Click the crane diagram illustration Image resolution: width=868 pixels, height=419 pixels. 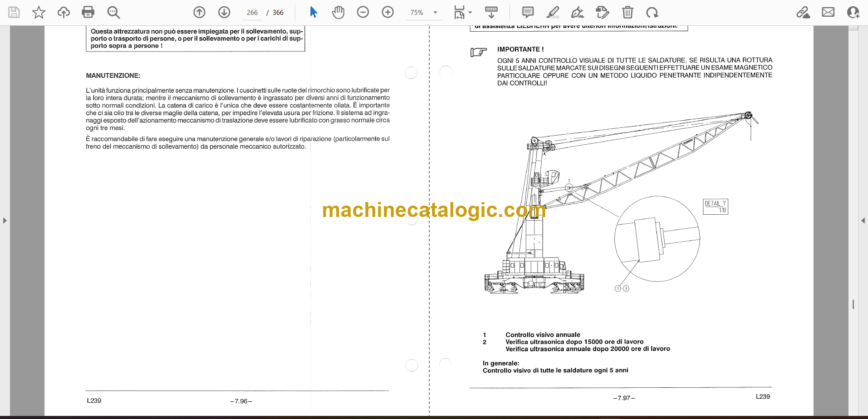tap(622, 203)
